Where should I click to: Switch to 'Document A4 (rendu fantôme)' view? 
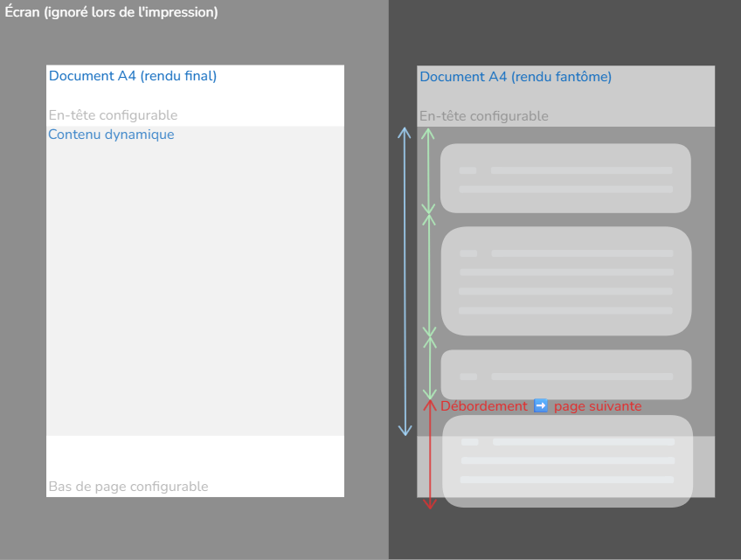coord(516,76)
